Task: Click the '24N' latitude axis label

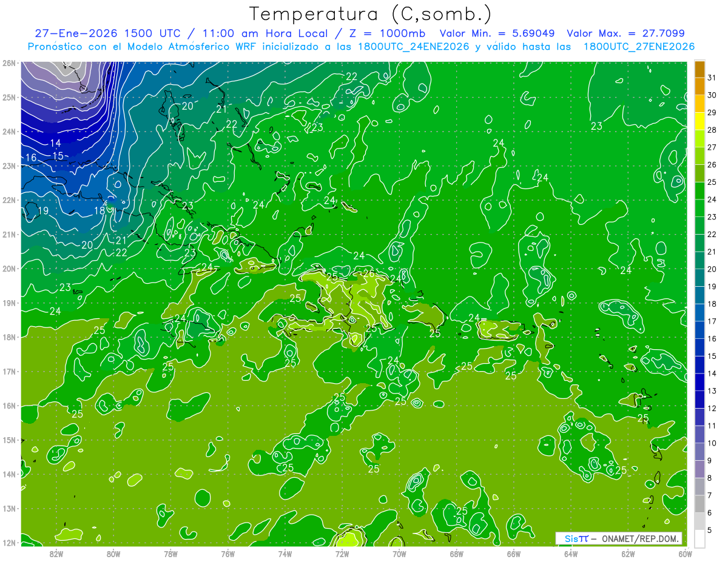Action: [x=8, y=132]
